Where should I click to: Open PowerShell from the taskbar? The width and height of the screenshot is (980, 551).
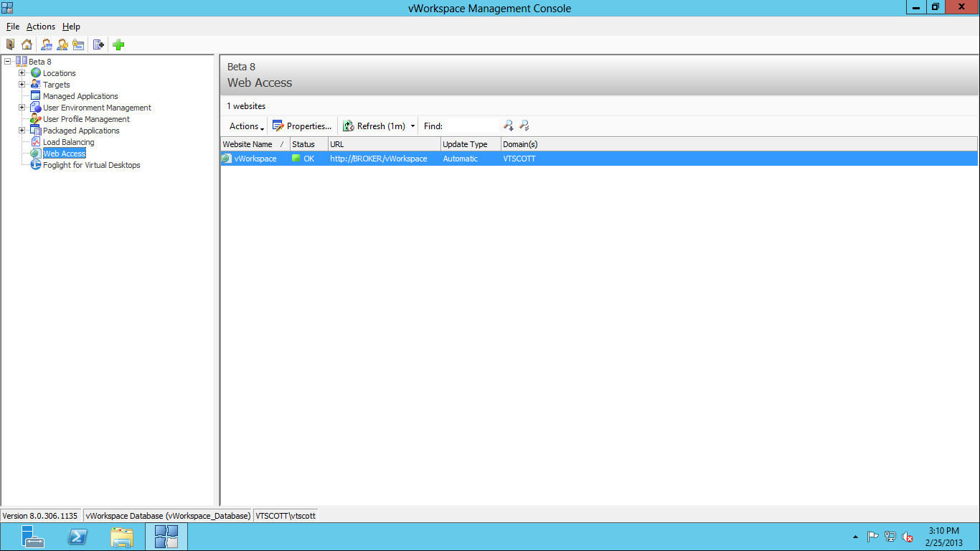pos(77,537)
